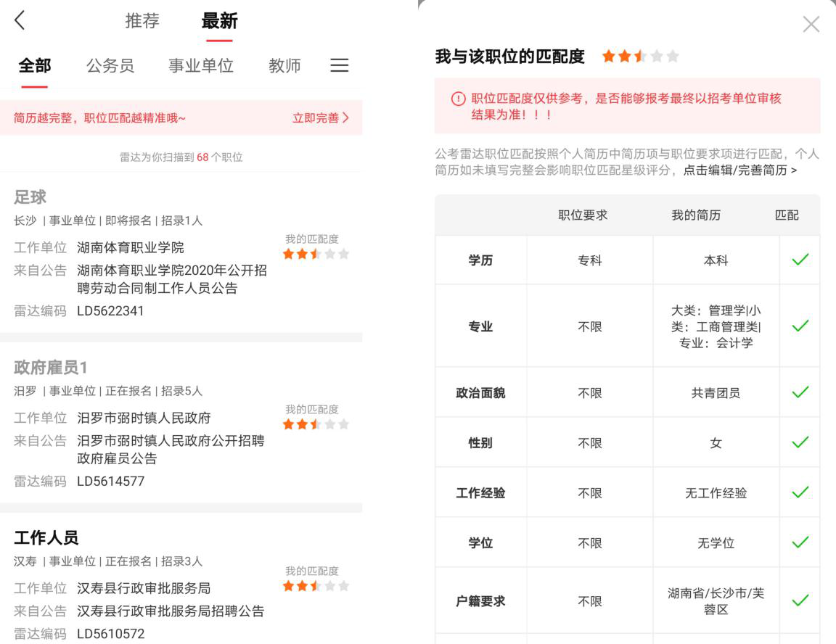Image resolution: width=836 pixels, height=644 pixels.
Task: Click star rating next to 我与该职位的匹配度
Action: pos(640,56)
